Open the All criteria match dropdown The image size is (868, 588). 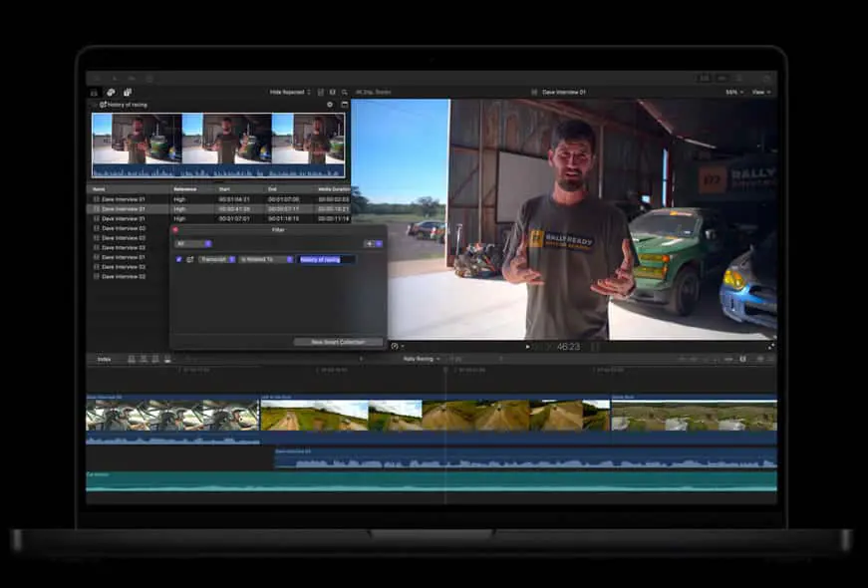[x=192, y=243]
